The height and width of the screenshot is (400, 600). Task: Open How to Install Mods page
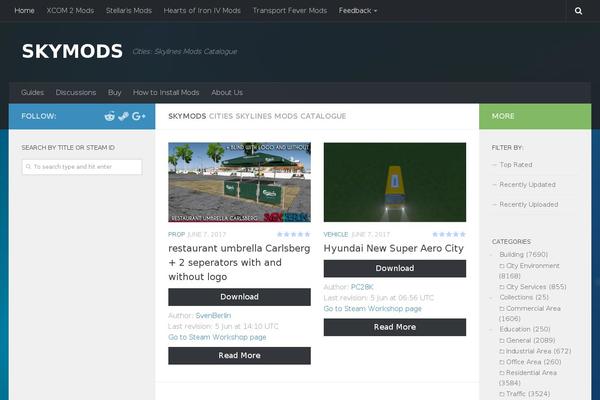coord(166,93)
